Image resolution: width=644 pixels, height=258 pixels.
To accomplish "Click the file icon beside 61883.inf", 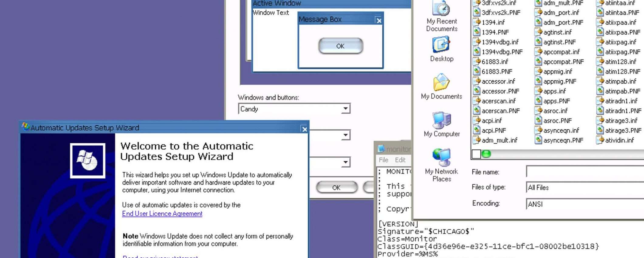I will [x=477, y=61].
